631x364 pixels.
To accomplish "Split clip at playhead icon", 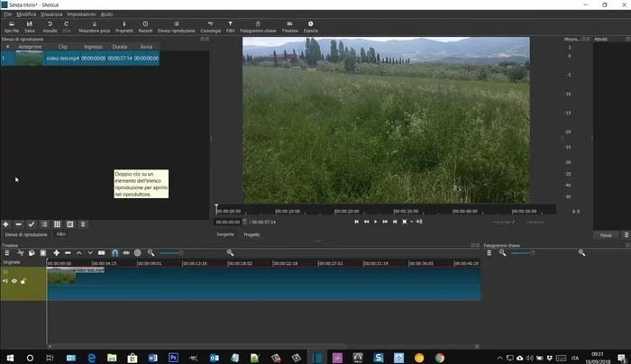I will (101, 252).
